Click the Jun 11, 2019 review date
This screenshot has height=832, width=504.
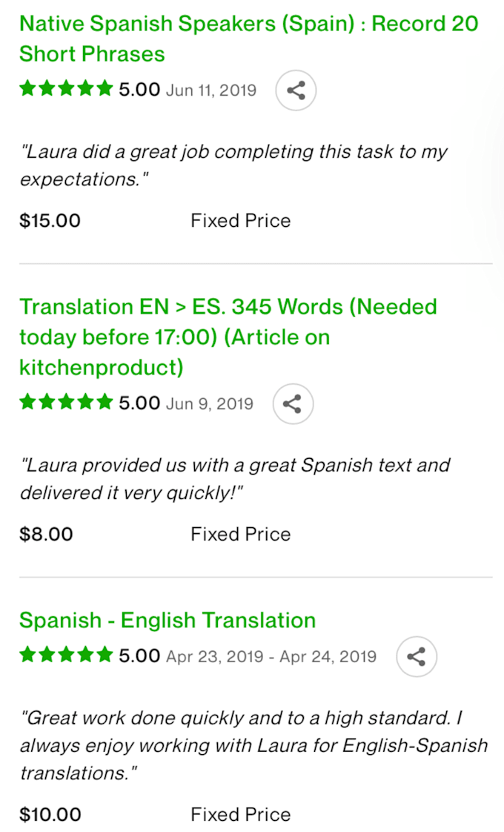point(211,89)
